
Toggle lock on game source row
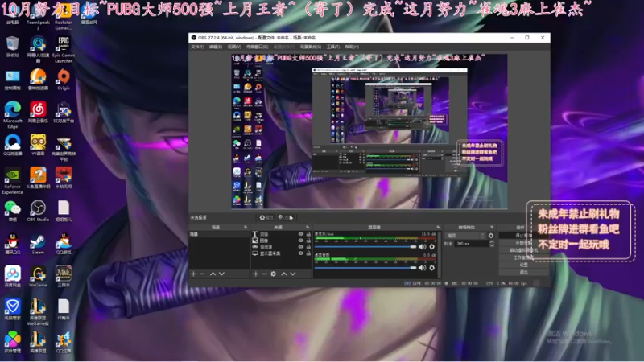click(308, 247)
